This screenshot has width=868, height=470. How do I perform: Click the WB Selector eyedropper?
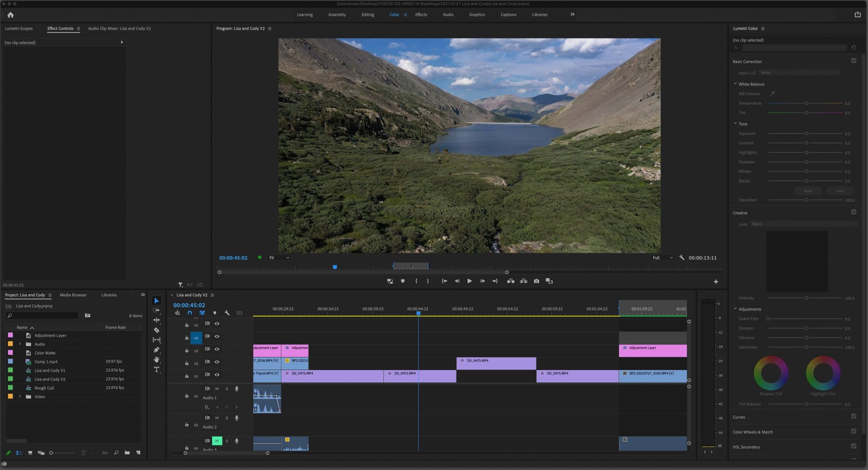point(772,94)
